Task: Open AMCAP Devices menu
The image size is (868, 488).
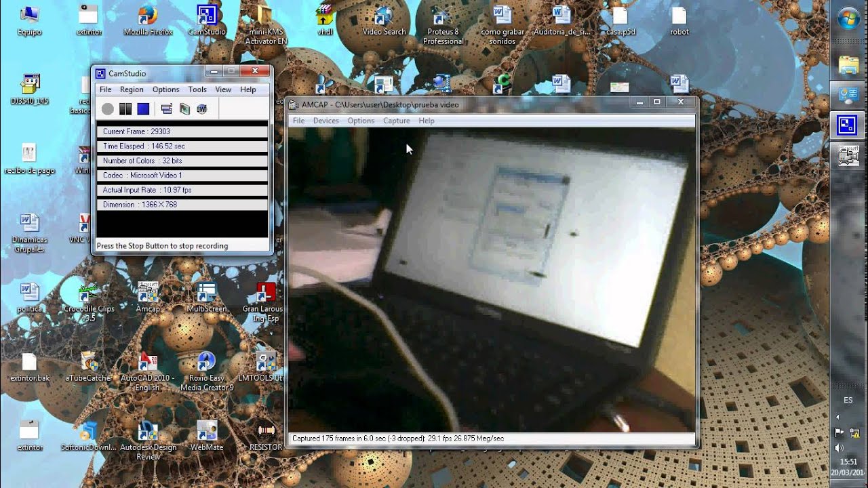Action: coord(325,121)
